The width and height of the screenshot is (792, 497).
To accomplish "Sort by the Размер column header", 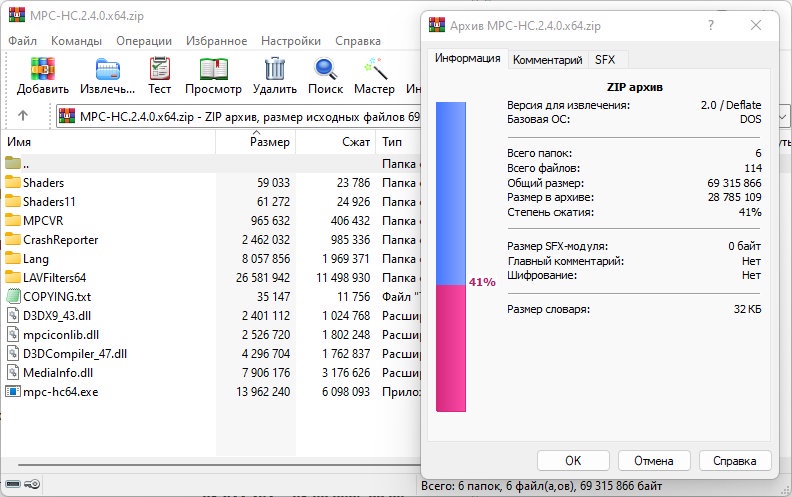I will [256, 142].
